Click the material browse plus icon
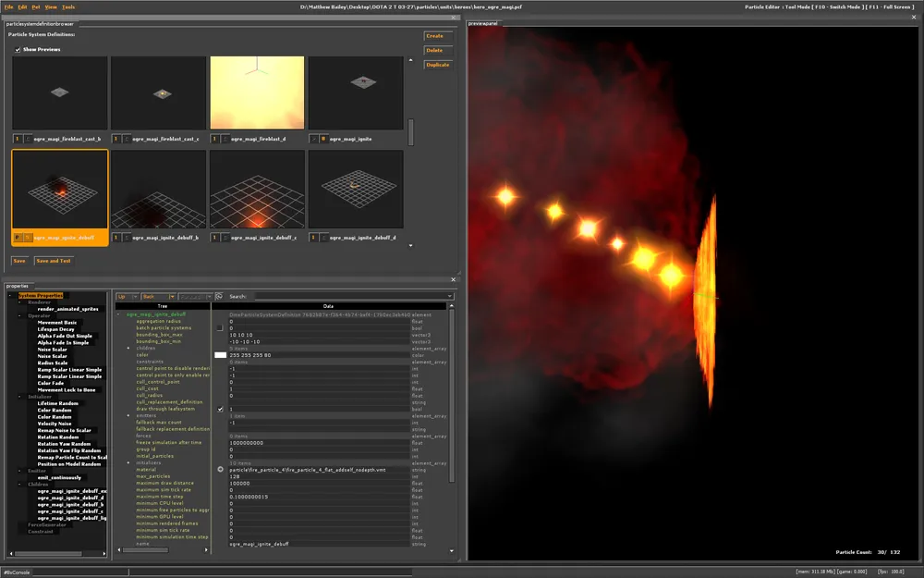 pyautogui.click(x=220, y=470)
